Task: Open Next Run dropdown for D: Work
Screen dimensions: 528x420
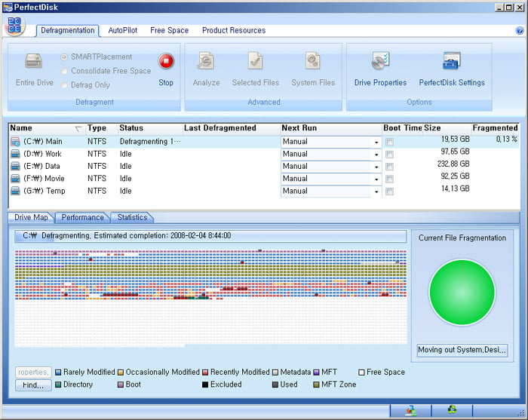Action: click(x=376, y=154)
